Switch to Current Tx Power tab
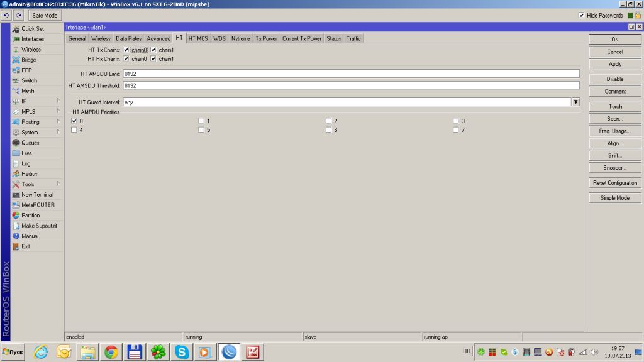Viewport: 644px width, 362px height. (302, 38)
